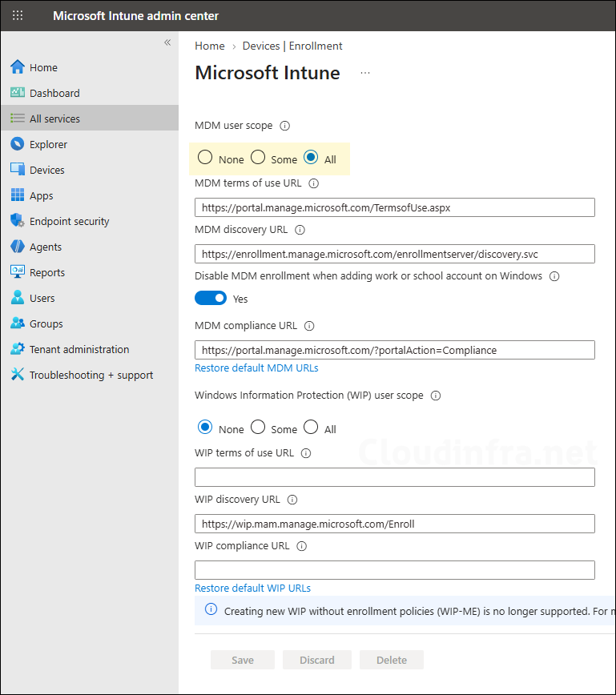Click Microsoft Intune admin center title
Screen dimensions: 616x695
click(x=135, y=16)
